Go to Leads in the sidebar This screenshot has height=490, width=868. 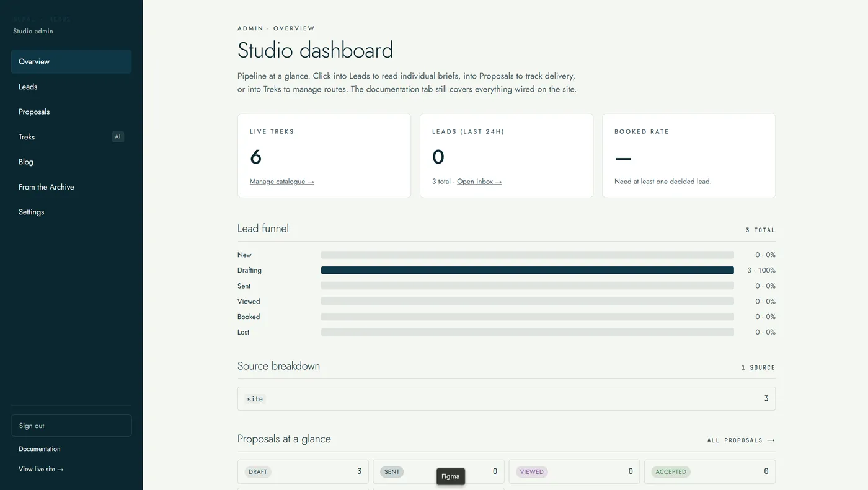71,87
